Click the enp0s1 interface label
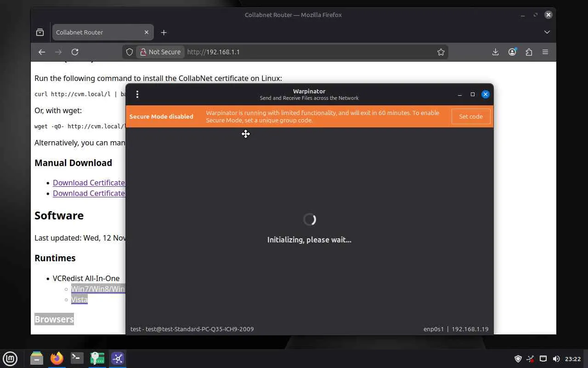The image size is (588, 368). (x=434, y=329)
